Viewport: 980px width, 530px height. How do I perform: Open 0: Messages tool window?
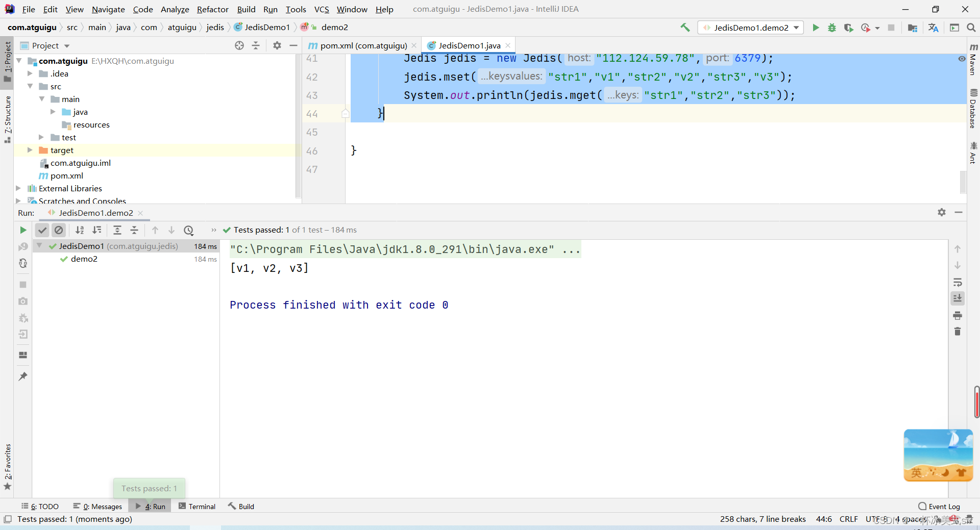pyautogui.click(x=97, y=507)
